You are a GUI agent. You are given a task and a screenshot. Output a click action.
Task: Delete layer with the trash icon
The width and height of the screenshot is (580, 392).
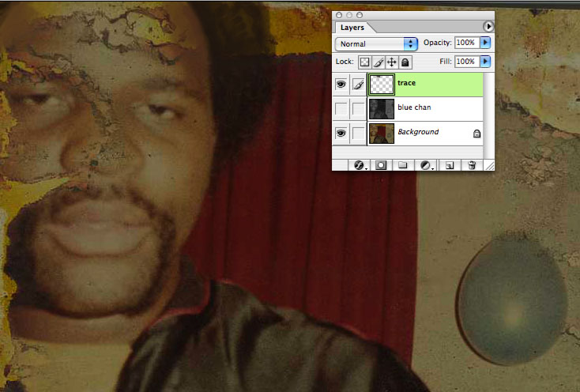click(472, 165)
